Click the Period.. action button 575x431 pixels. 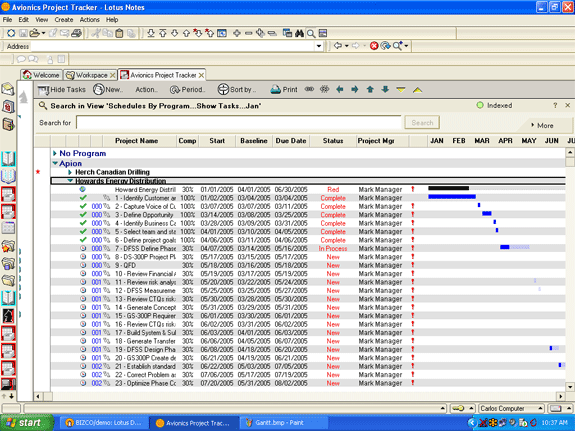coord(187,90)
